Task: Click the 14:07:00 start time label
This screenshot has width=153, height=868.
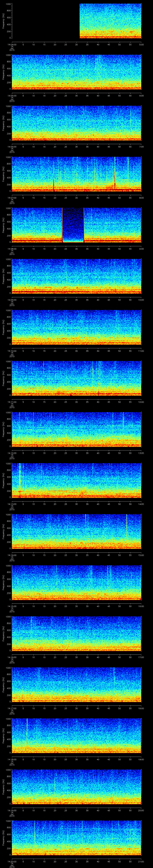Action: (12, 198)
